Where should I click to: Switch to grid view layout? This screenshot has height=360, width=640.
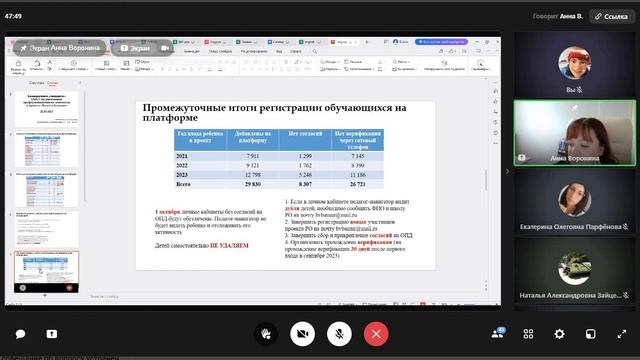[x=528, y=334]
